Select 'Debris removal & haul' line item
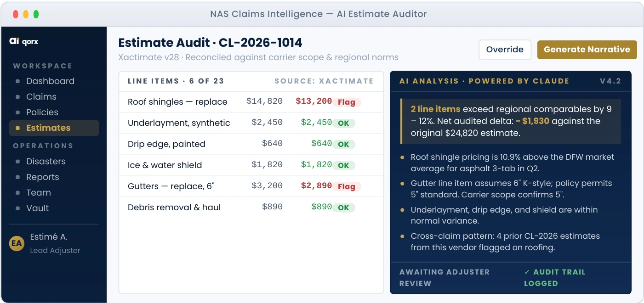This screenshot has height=303, width=644. [174, 208]
